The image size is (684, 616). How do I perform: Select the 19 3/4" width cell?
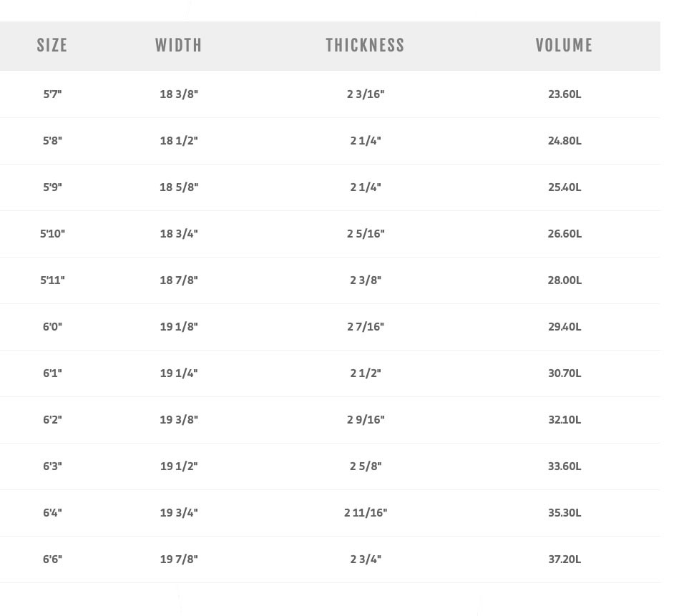[179, 512]
